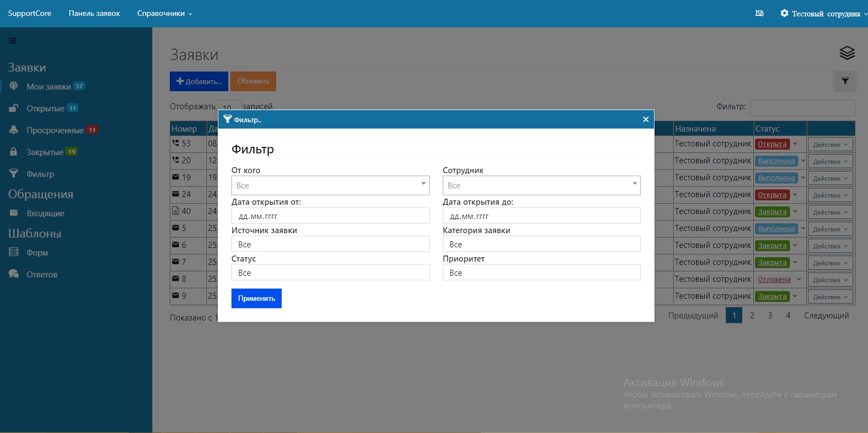Click the funnel icon beside sidebar Фильтр
This screenshot has width=868, height=433.
point(14,173)
